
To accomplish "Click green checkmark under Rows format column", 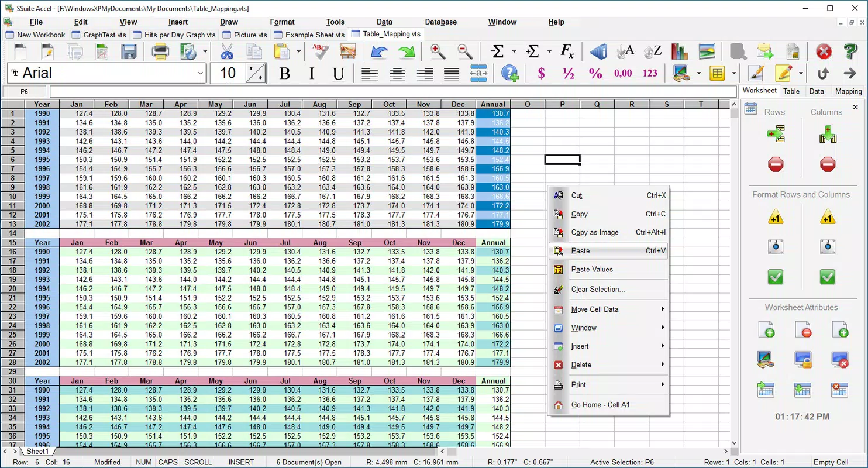I will 776,277.
